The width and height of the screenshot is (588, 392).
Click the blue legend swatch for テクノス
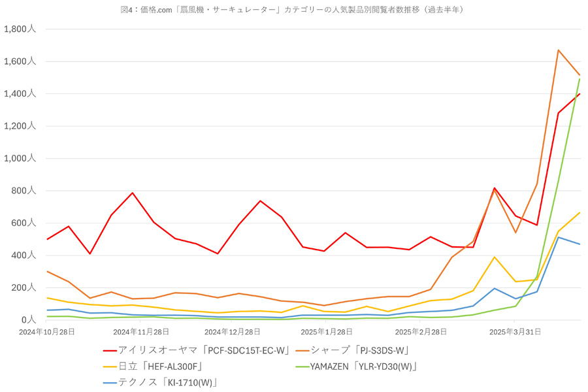tap(110, 383)
